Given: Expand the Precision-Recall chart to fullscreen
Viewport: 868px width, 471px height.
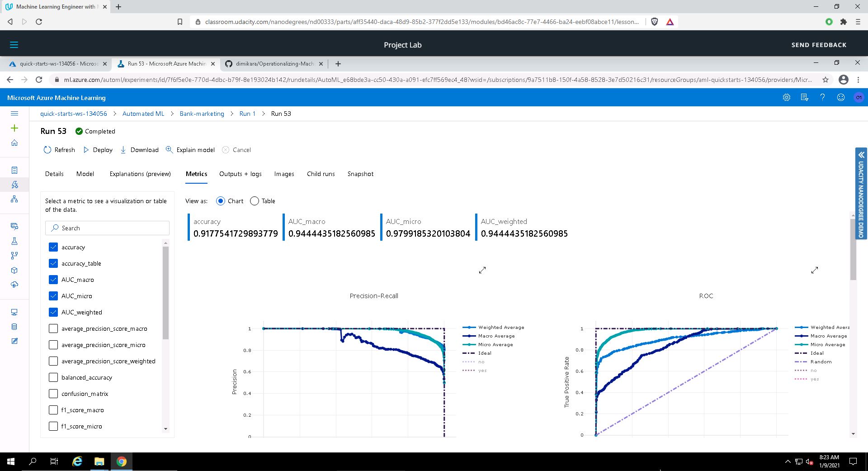Looking at the screenshot, I should [482, 270].
